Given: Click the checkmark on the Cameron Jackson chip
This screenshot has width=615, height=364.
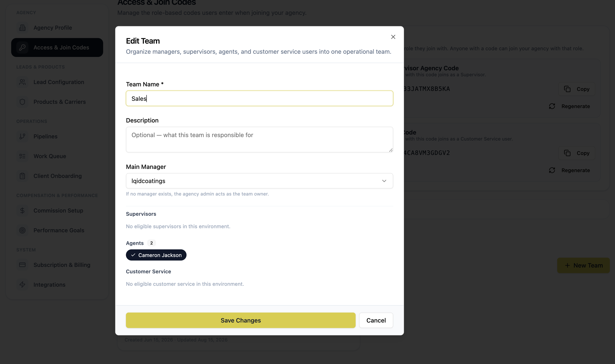Looking at the screenshot, I should (133, 255).
